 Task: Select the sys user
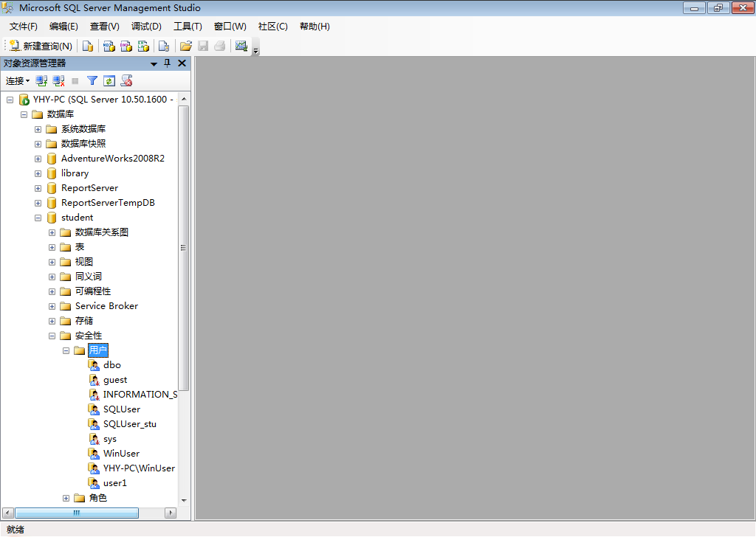click(110, 439)
